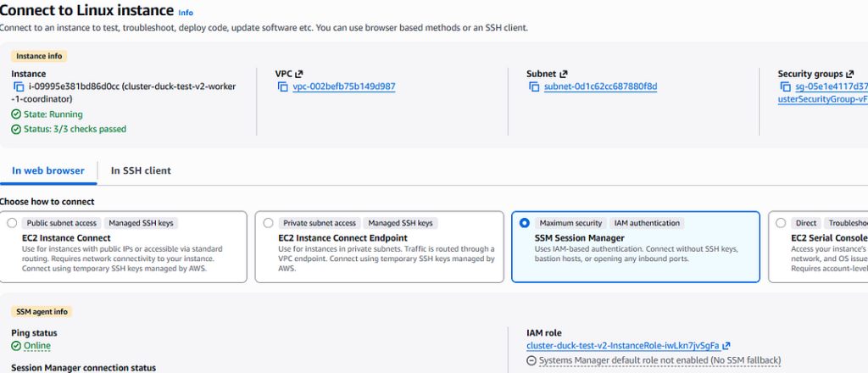
Task: Copy the instance ID with the copy icon
Action: (x=19, y=86)
